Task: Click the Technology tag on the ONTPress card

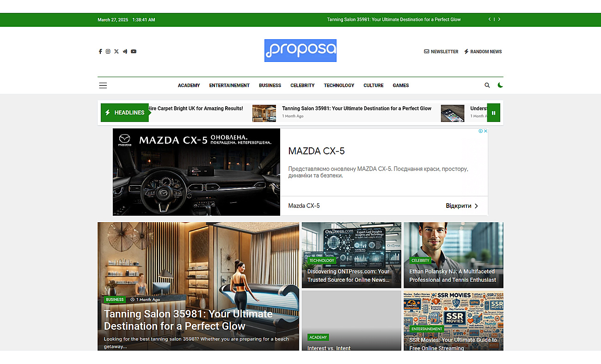Action: coord(322,261)
